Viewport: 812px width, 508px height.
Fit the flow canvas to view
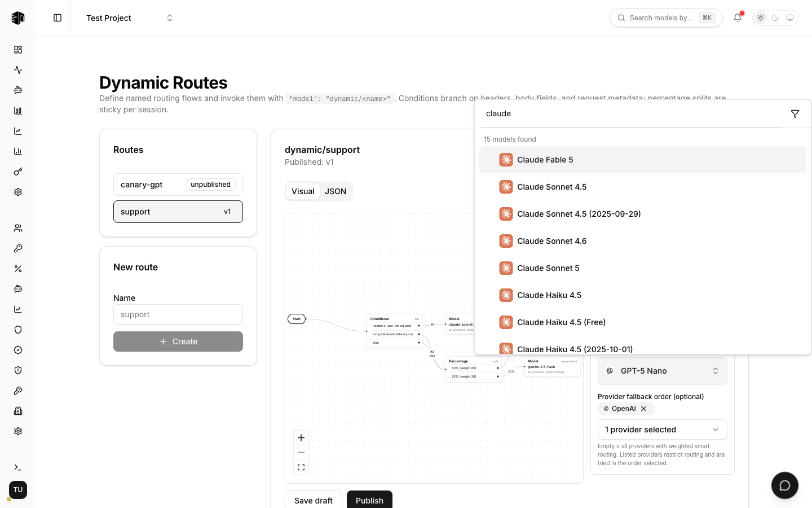coord(301,467)
